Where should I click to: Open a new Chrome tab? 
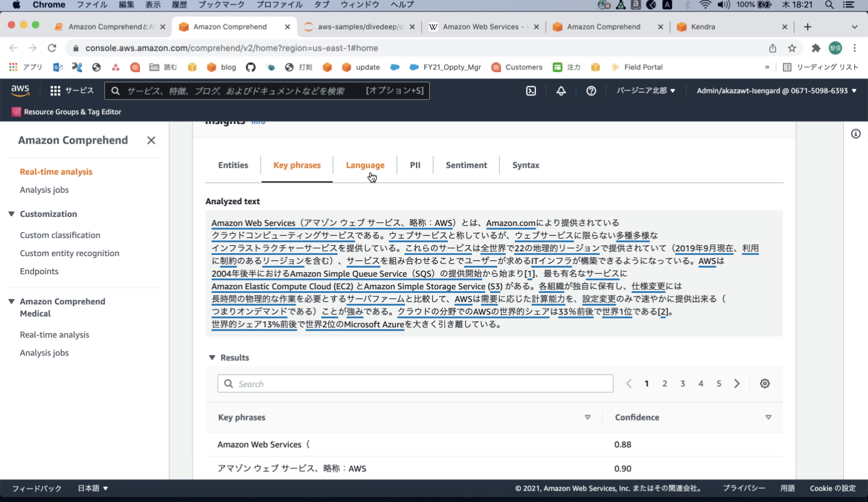808,27
